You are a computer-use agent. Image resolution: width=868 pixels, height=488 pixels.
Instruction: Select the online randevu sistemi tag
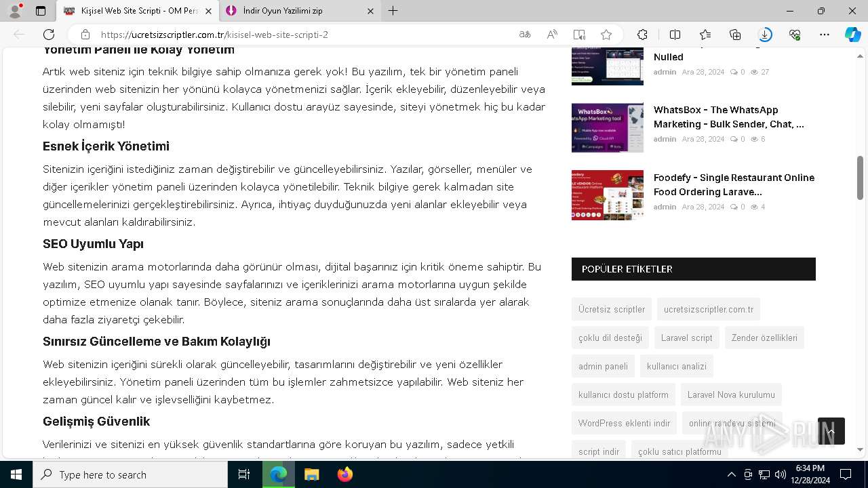tap(732, 423)
